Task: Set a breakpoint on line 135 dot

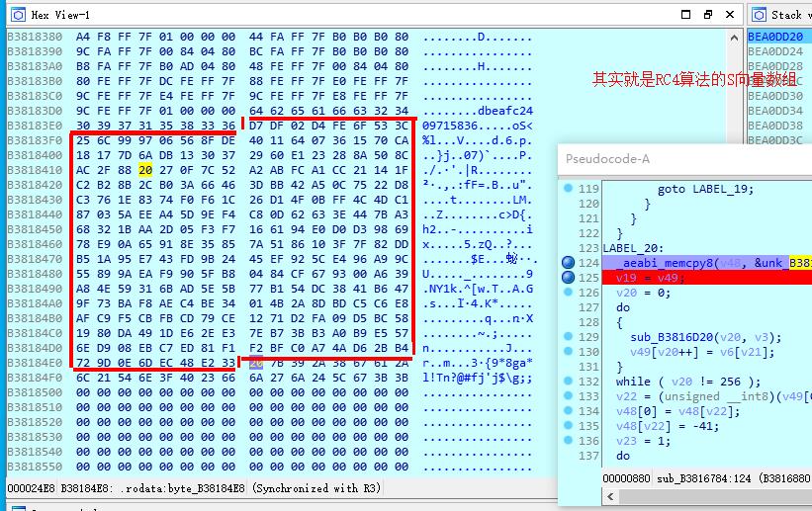Action: 568,426
